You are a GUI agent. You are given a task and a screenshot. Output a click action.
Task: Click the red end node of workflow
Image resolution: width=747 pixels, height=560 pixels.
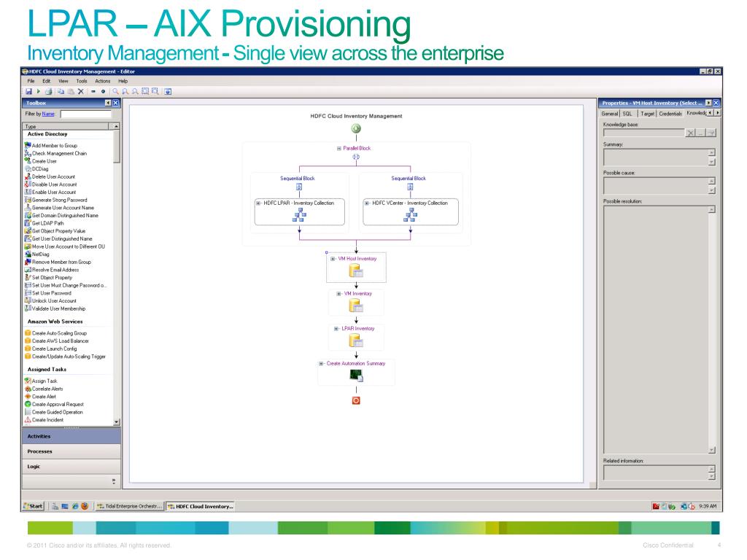pyautogui.click(x=356, y=400)
